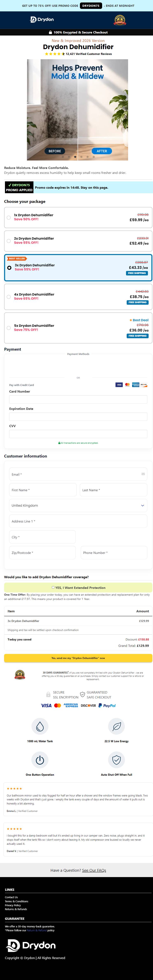Click the 30-day guarantee badge in the header
The image size is (153, 980).
point(120,20)
